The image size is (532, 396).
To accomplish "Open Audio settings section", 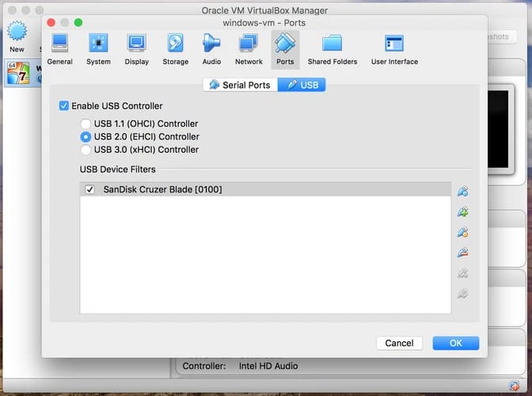I will [211, 50].
